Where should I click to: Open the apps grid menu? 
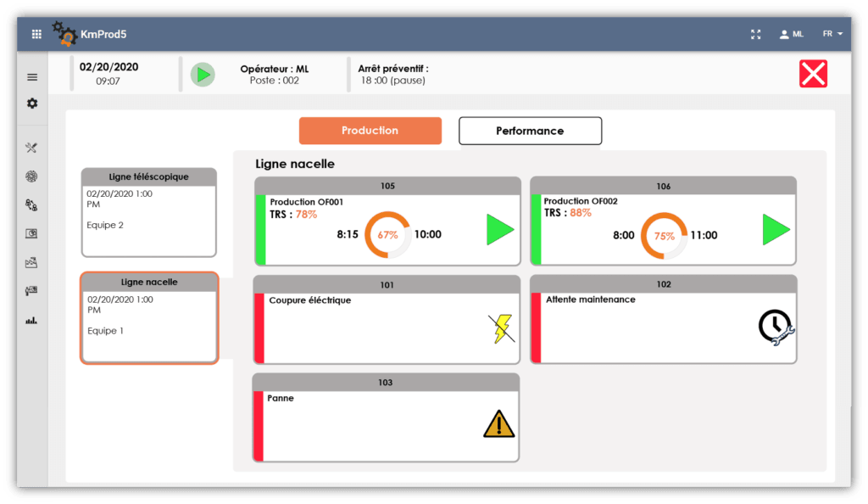pos(36,34)
